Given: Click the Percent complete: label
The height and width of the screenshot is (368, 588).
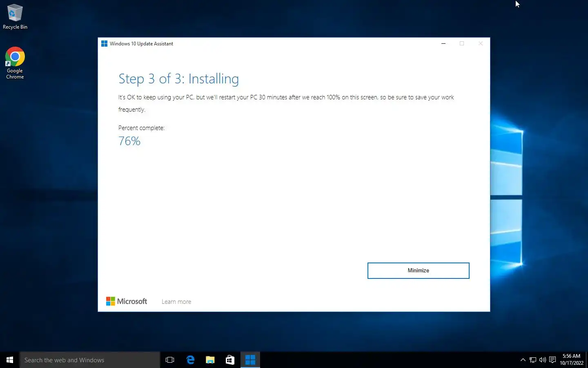Looking at the screenshot, I should point(141,128).
